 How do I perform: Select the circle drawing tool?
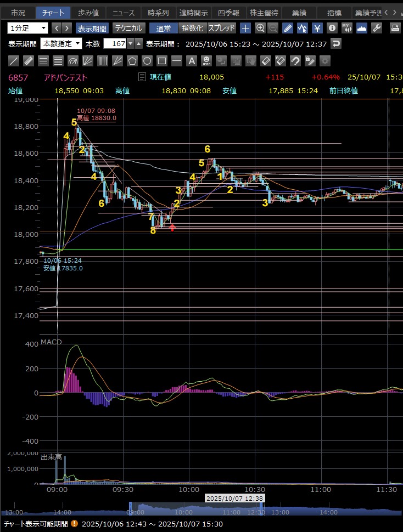(x=147, y=61)
